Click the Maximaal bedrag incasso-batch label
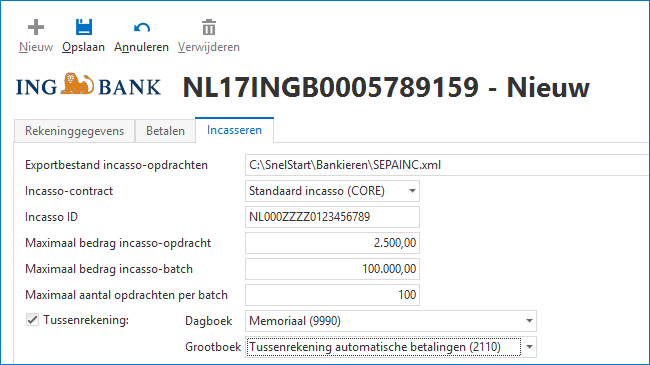This screenshot has width=650, height=365. (109, 269)
